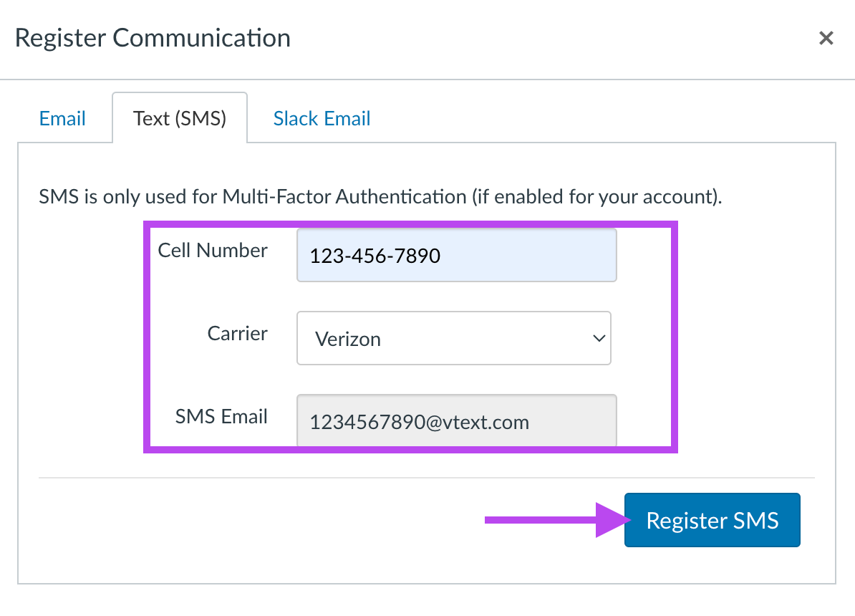
Task: Click the Carrier label text
Action: [x=237, y=333]
